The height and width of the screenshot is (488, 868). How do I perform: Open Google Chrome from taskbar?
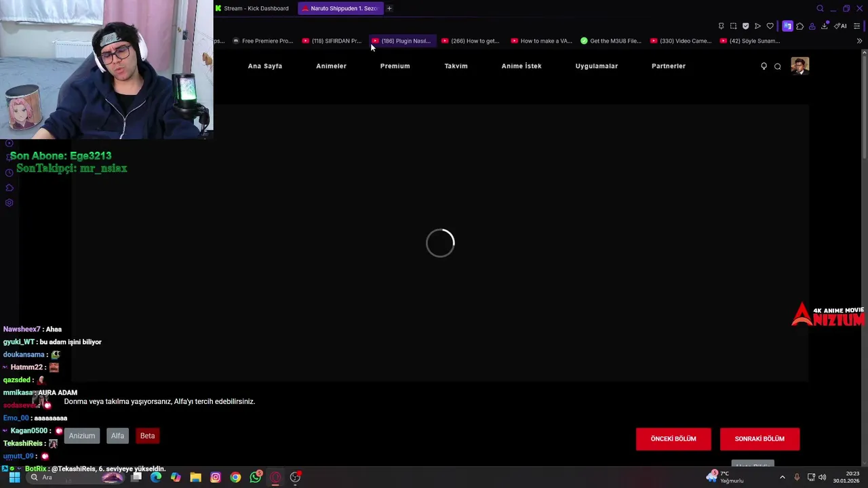coord(235,477)
